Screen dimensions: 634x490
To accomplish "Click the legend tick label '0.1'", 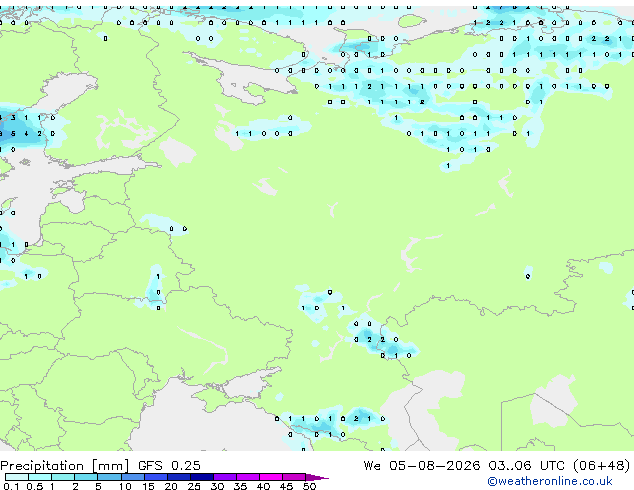I will pyautogui.click(x=11, y=486).
